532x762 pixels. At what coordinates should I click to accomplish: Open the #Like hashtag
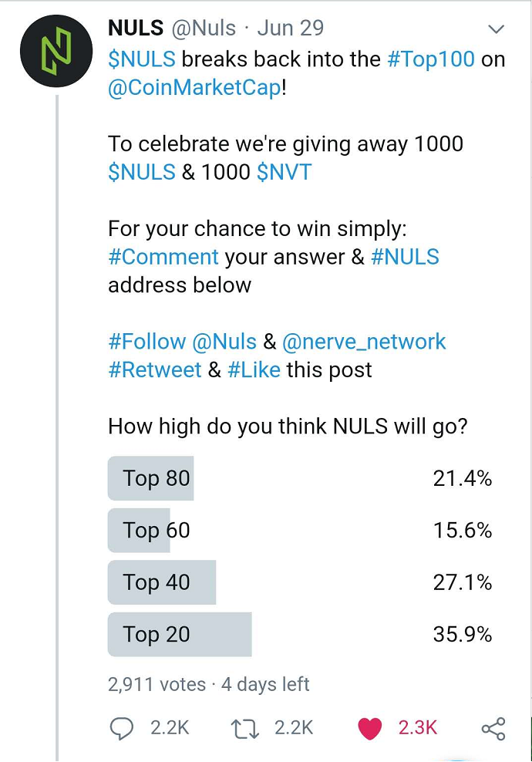pyautogui.click(x=254, y=370)
